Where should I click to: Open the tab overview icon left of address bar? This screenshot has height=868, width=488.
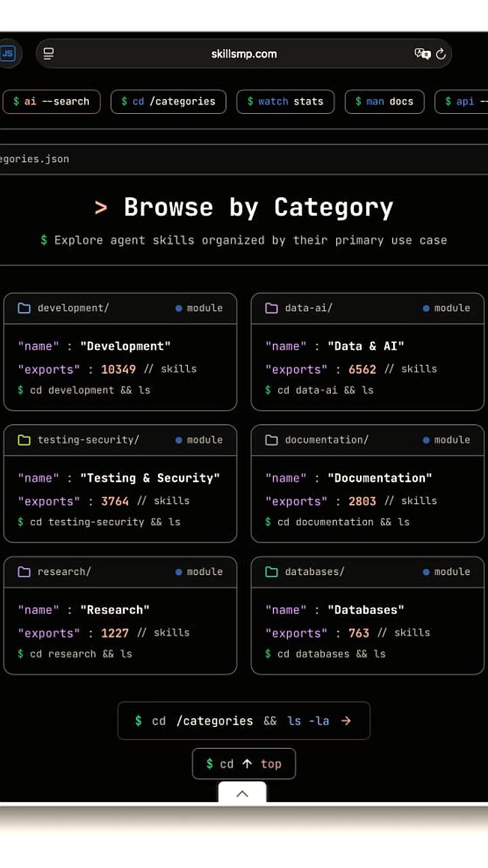tap(47, 54)
